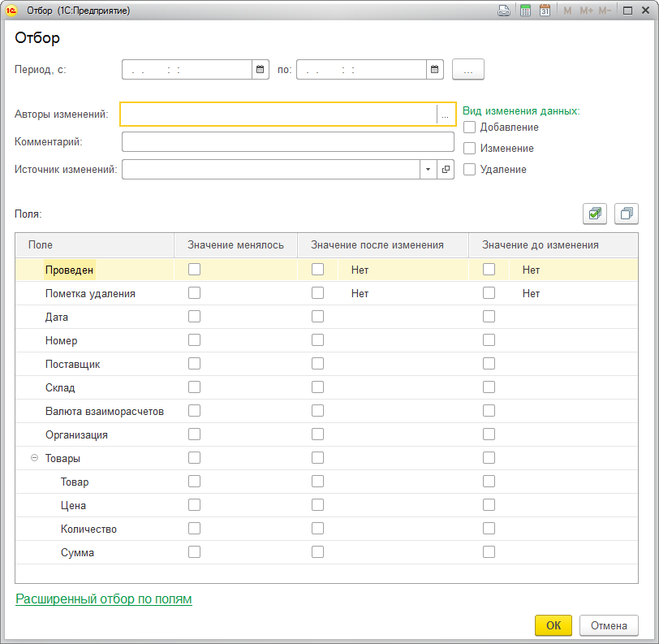
Task: Click open icon beside Источник изменений field
Action: click(x=446, y=169)
